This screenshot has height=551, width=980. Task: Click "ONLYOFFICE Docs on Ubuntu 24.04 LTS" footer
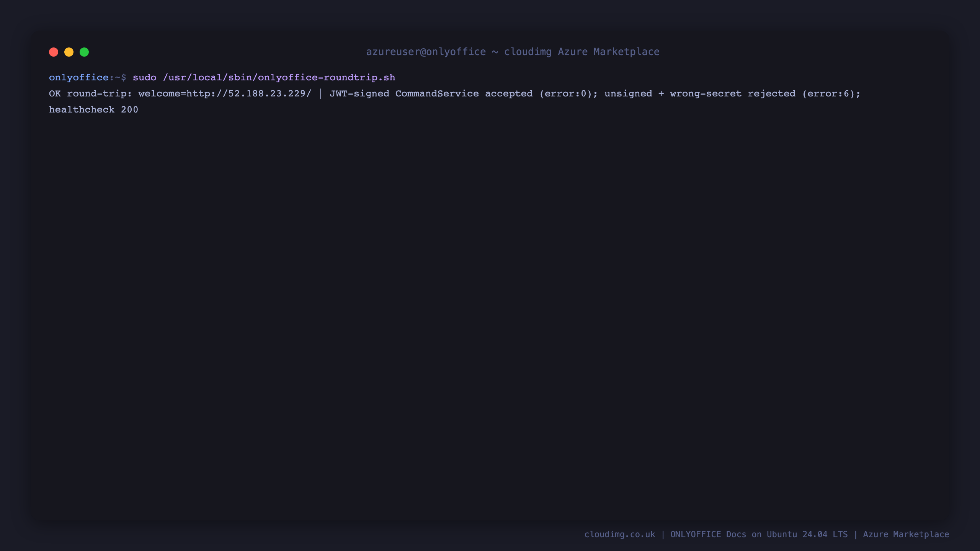[x=759, y=535]
